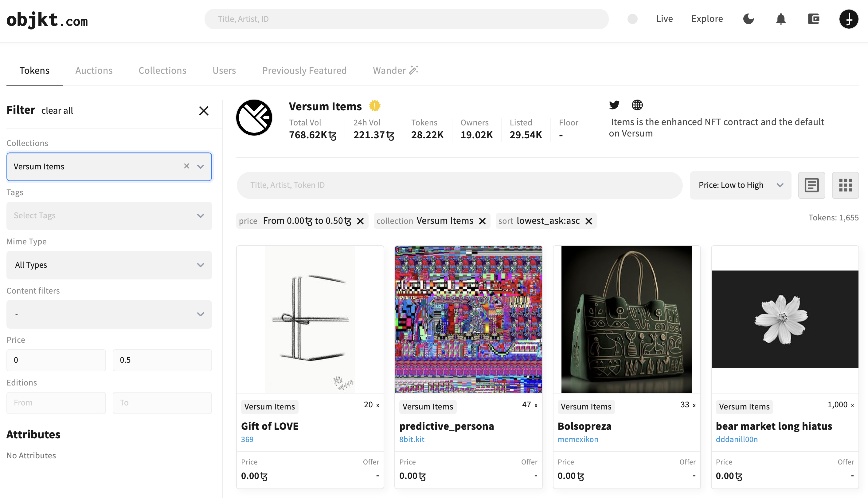Image resolution: width=868 pixels, height=498 pixels.
Task: Remove the lowest_ask sort chip
Action: pos(588,221)
